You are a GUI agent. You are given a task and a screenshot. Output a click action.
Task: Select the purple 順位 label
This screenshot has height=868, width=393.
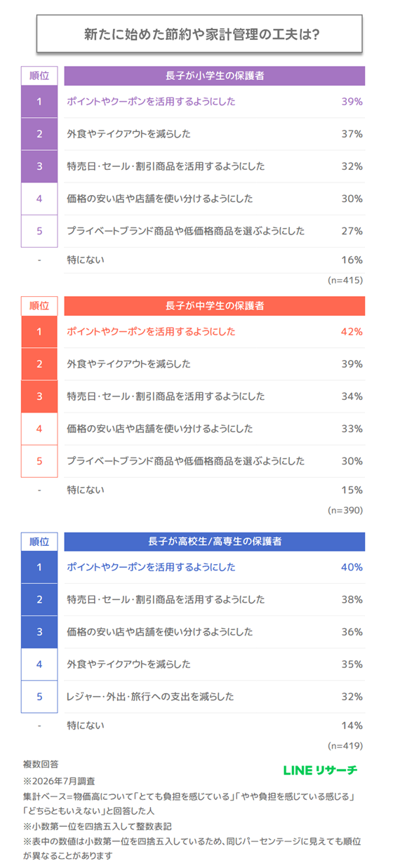[x=39, y=75]
